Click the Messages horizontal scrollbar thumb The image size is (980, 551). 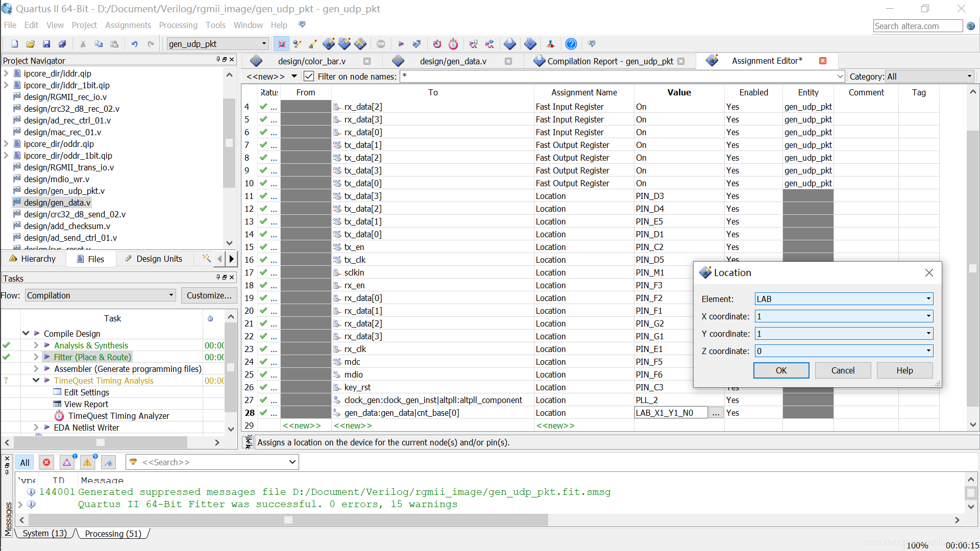tap(288, 520)
